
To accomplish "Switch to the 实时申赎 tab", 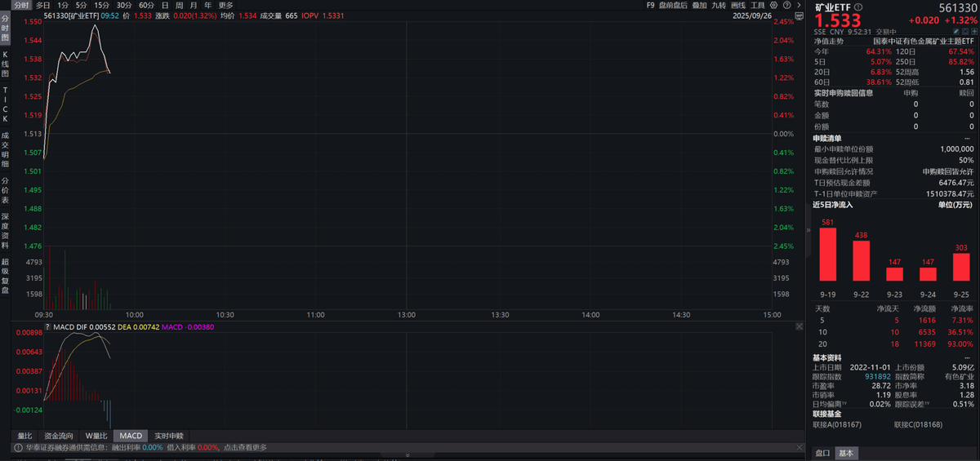I will [x=169, y=436].
